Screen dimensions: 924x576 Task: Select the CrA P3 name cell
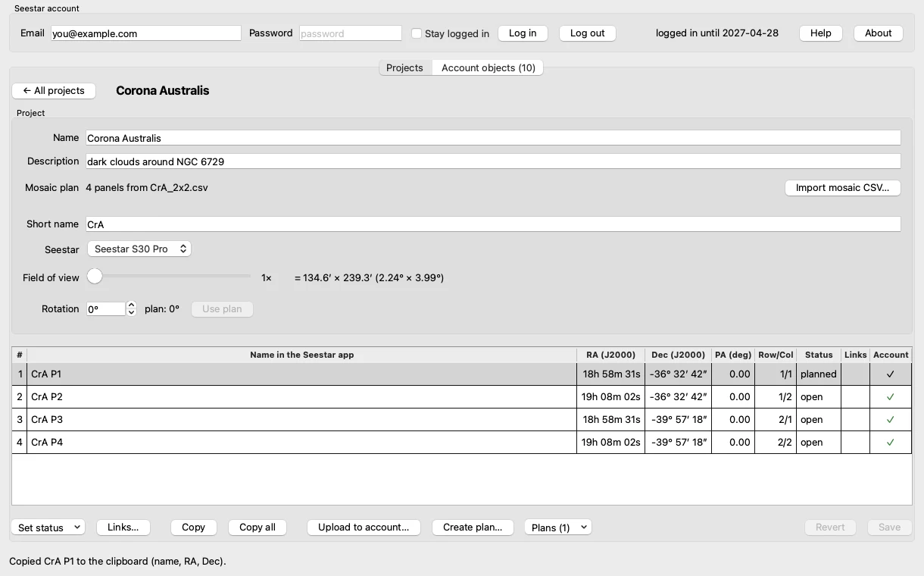[x=301, y=420]
